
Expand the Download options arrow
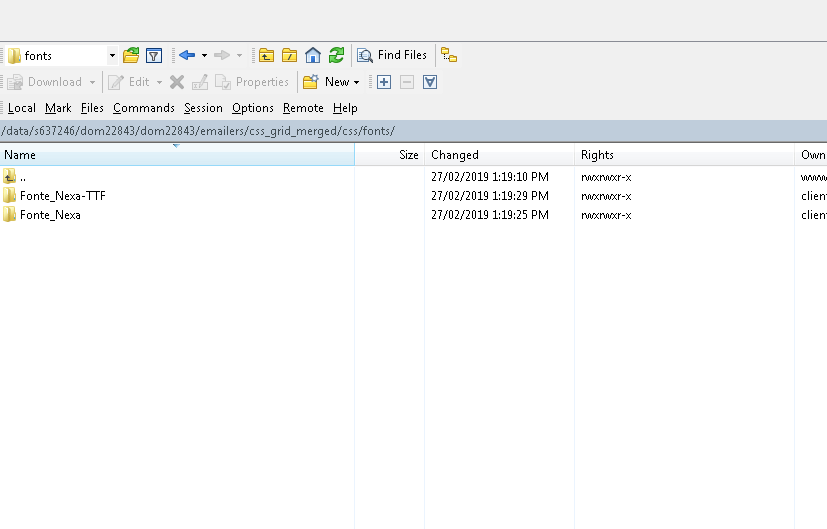pos(92,82)
